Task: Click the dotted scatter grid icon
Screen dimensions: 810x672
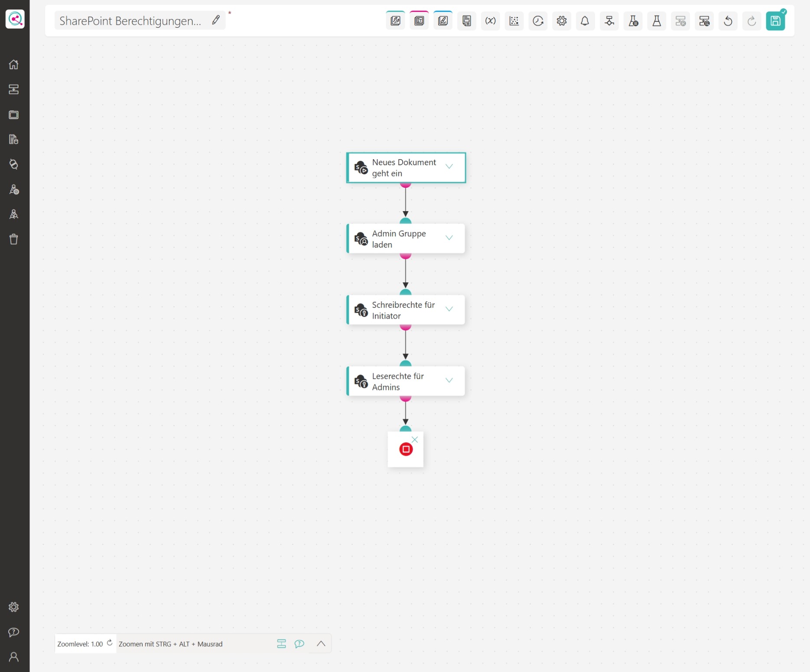Action: point(514,21)
